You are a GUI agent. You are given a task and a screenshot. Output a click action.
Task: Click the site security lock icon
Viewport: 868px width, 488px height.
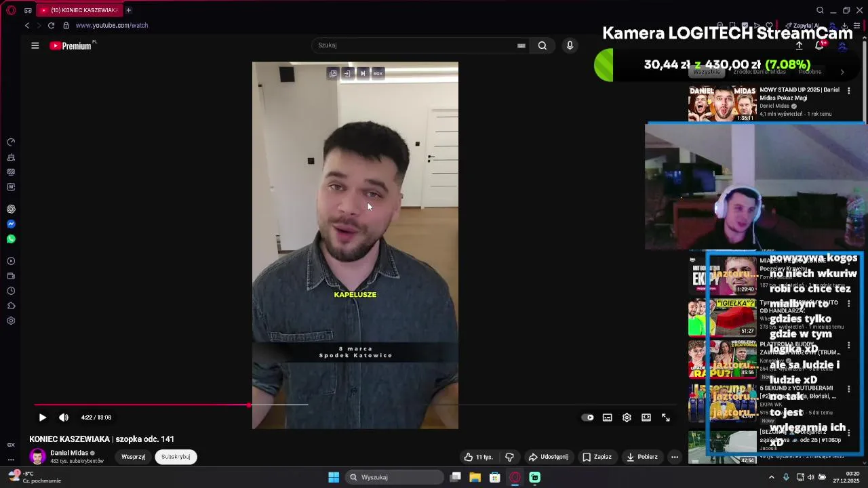coord(66,25)
